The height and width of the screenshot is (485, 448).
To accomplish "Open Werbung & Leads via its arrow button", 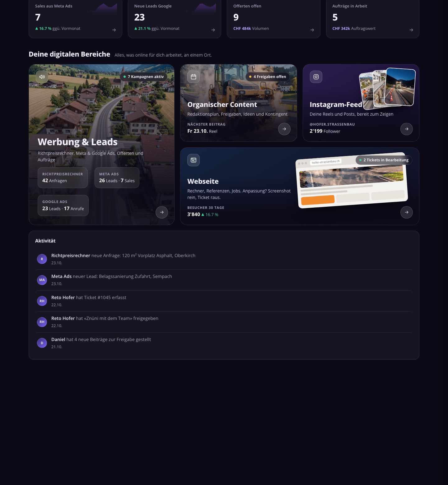I will coord(162,212).
